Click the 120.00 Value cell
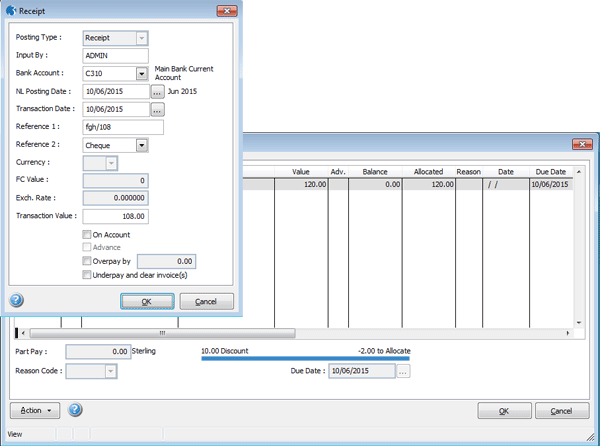Viewport: 600px width, 446px height. tap(301, 184)
